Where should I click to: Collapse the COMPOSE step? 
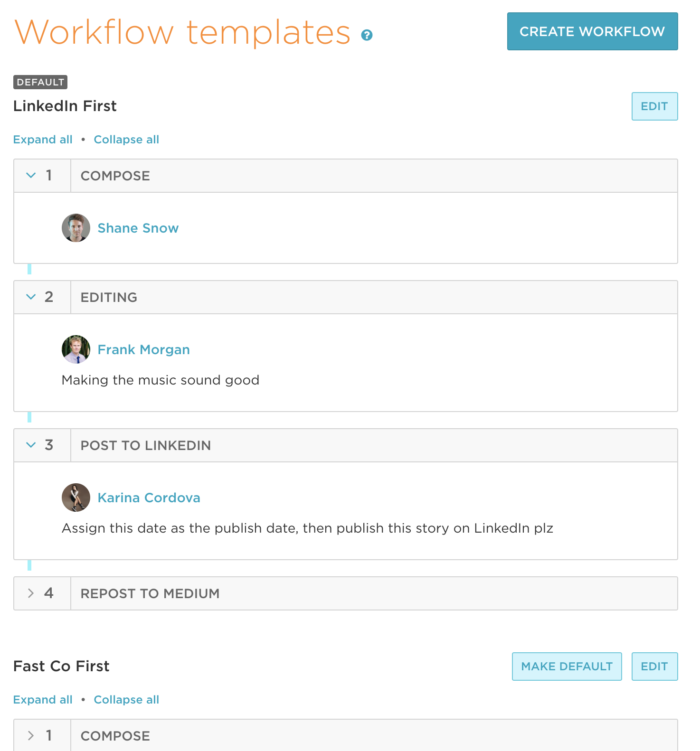31,176
